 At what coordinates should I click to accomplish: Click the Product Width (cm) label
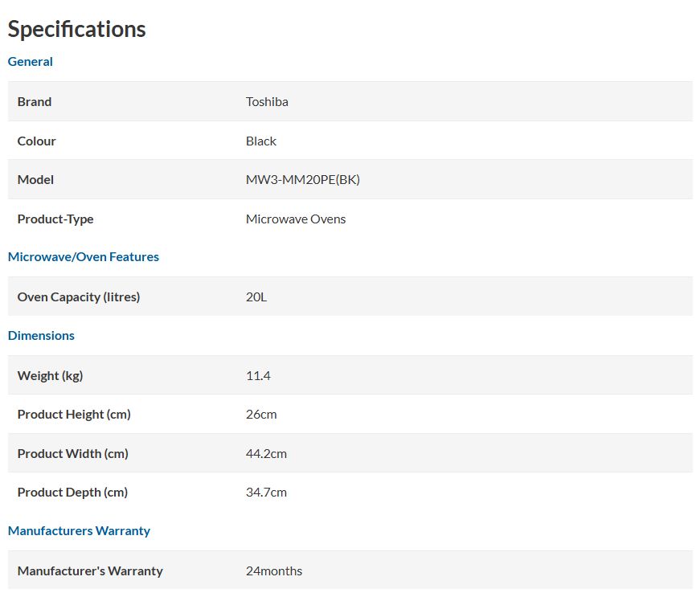(73, 454)
